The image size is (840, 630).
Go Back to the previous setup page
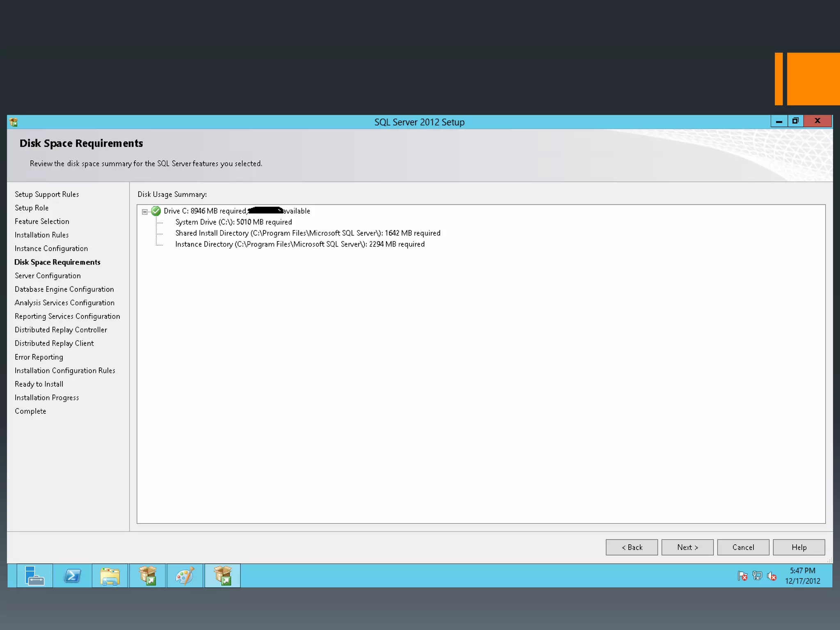(x=631, y=547)
